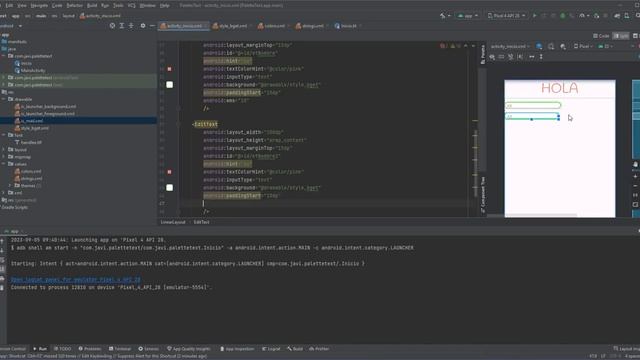The width and height of the screenshot is (640, 360).
Task: Click the green Debug app bug icon
Action: 562,16
